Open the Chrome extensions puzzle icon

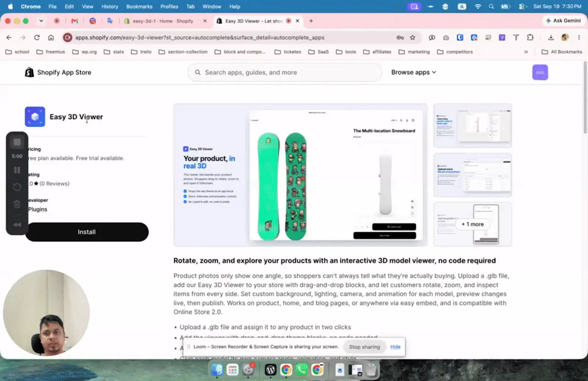(530, 37)
